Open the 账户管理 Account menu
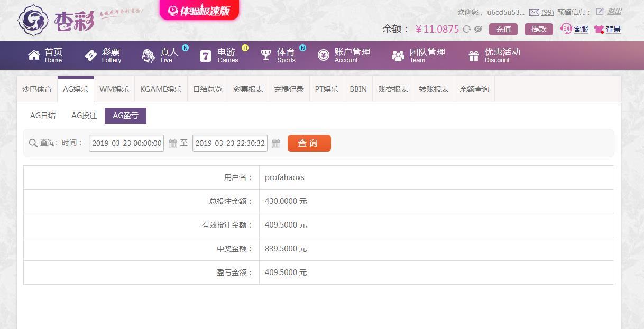The width and height of the screenshot is (644, 329). point(344,55)
